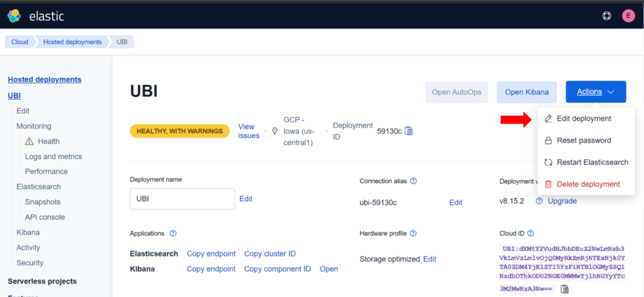644x297 pixels.
Task: Click the Cloud ID encoded string
Action: pyautogui.click(x=562, y=269)
